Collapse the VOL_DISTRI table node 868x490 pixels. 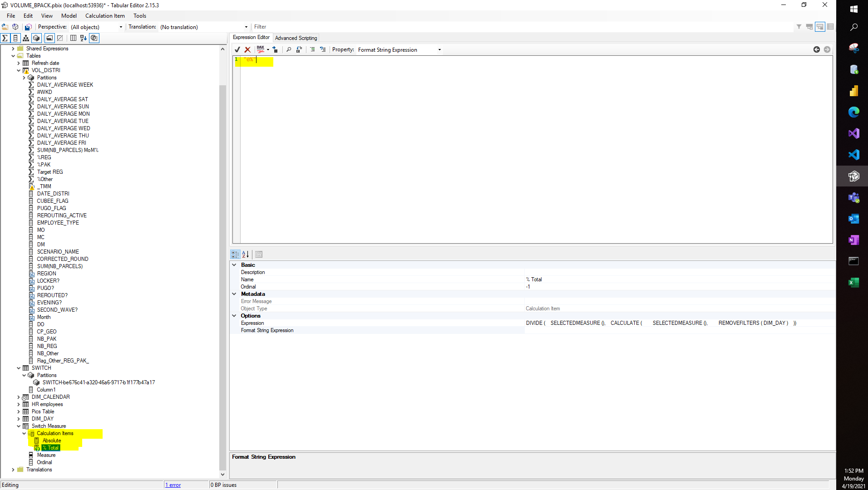[19, 70]
